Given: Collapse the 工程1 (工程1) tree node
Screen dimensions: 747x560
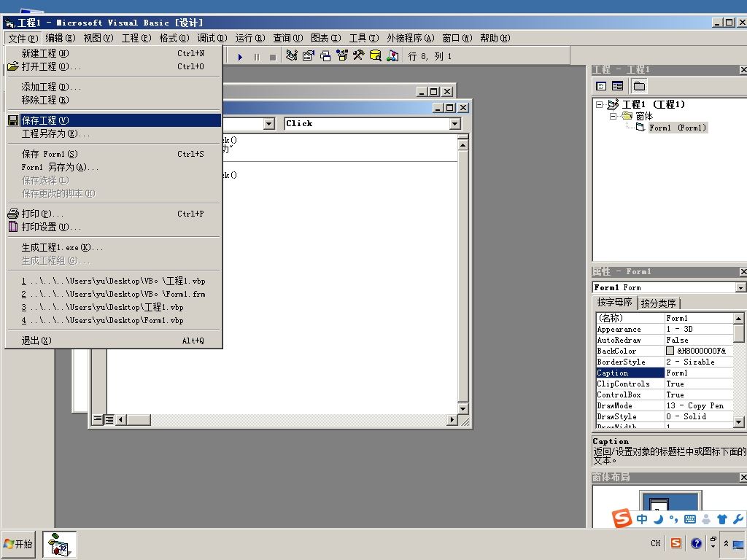Looking at the screenshot, I should (x=600, y=104).
